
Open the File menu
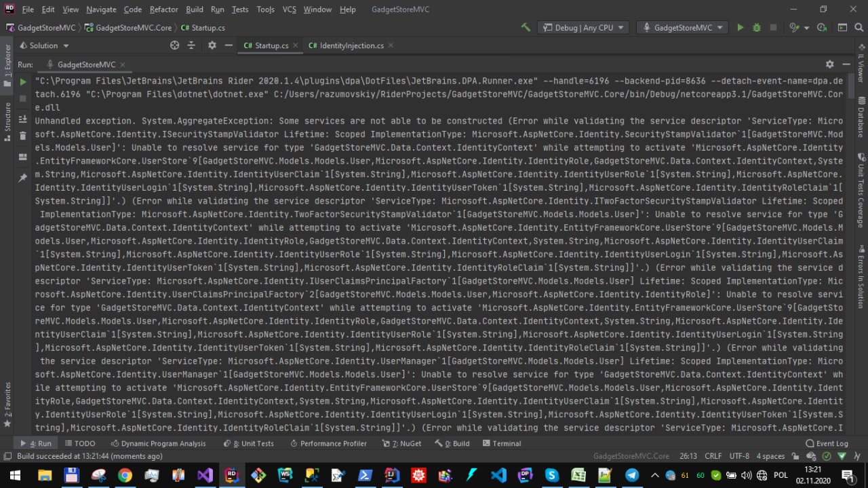(28, 10)
